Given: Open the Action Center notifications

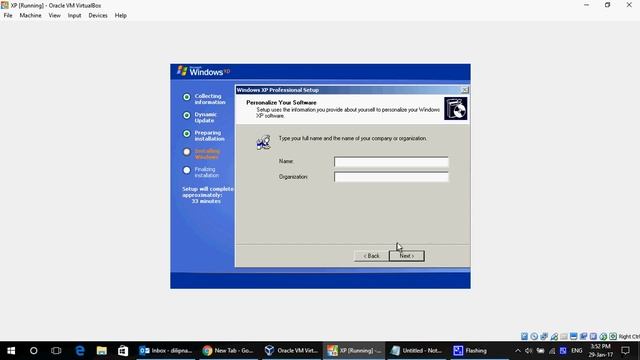Looking at the screenshot, I should click(625, 351).
